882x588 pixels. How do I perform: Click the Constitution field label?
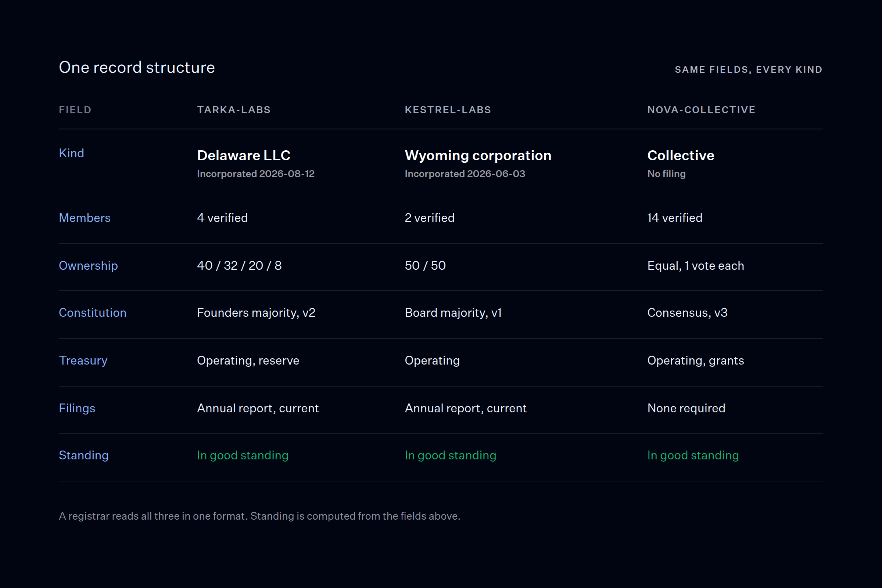92,313
